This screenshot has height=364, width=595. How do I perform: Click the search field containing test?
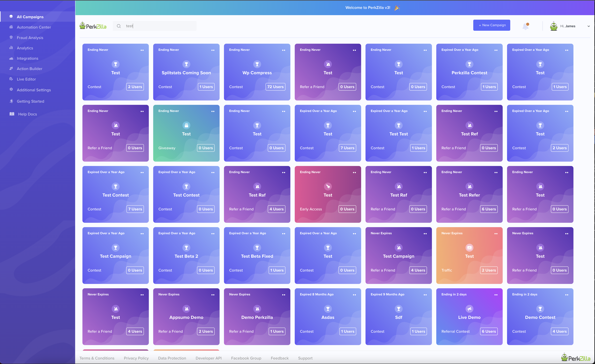click(155, 26)
